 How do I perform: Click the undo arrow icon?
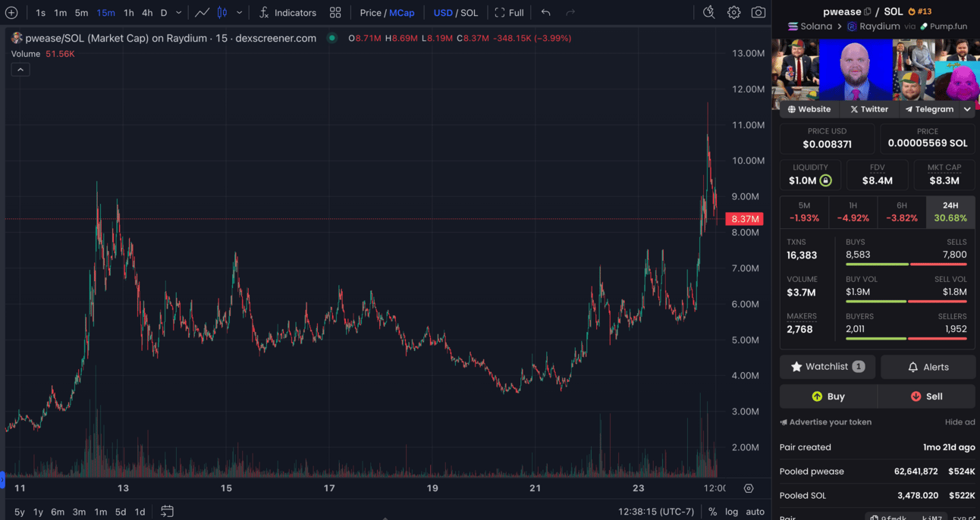tap(545, 13)
